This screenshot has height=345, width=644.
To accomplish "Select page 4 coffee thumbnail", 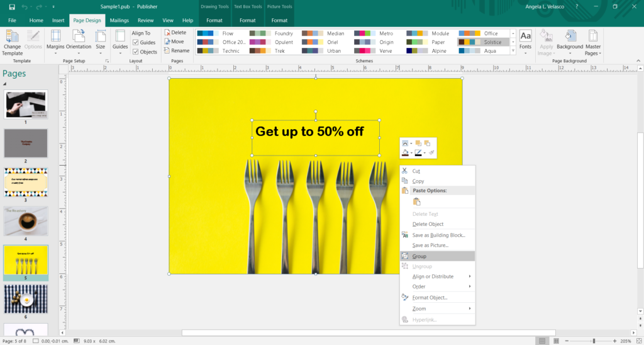I will click(x=26, y=221).
